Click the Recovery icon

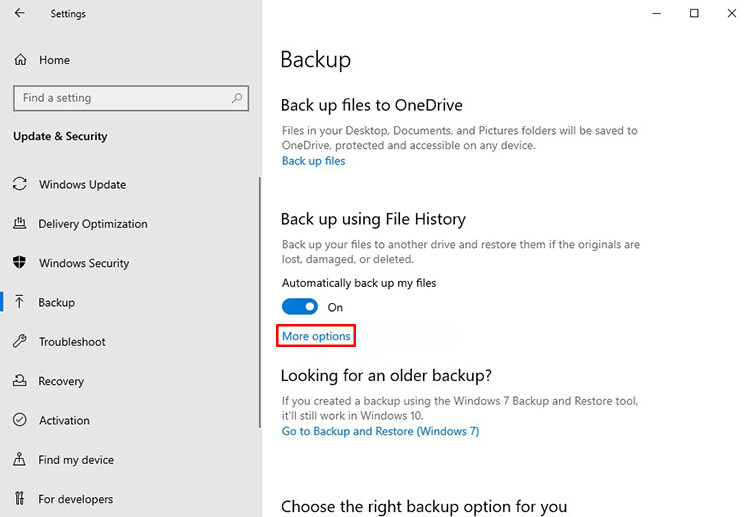(20, 381)
